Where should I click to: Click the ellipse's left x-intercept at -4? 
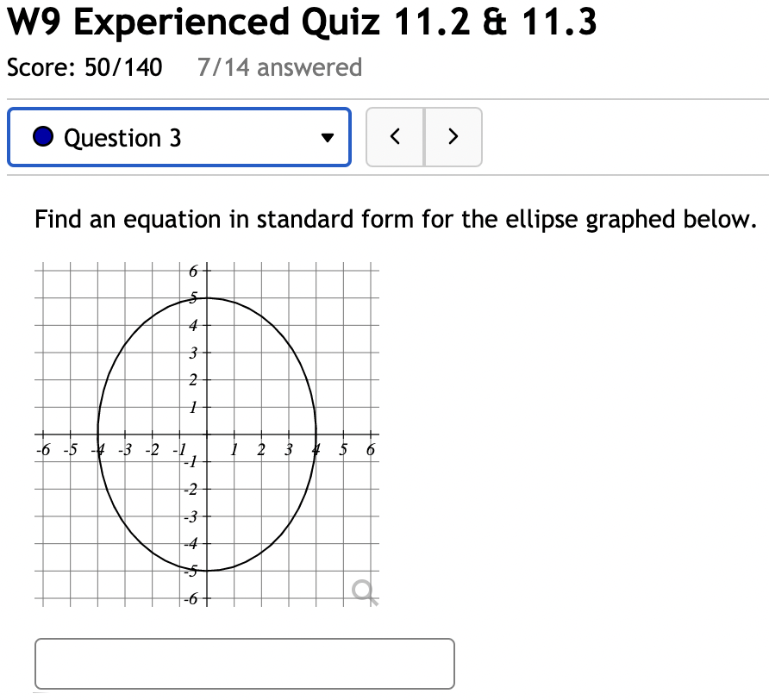coord(97,434)
